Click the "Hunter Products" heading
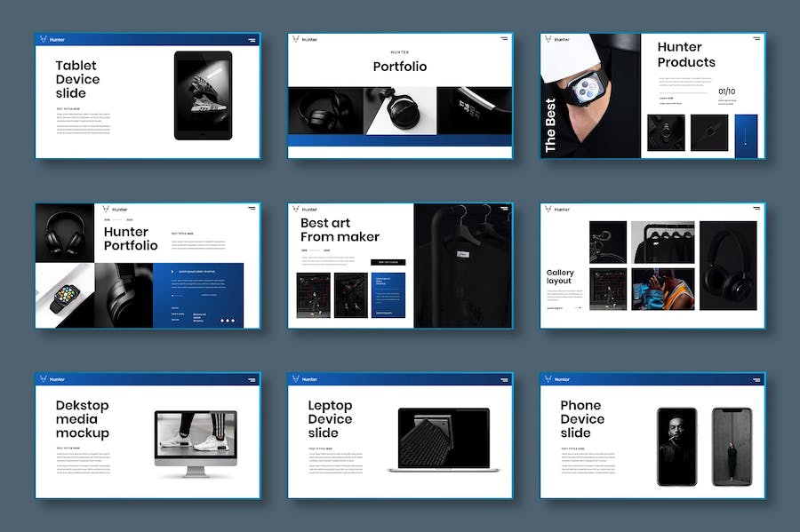 686,54
